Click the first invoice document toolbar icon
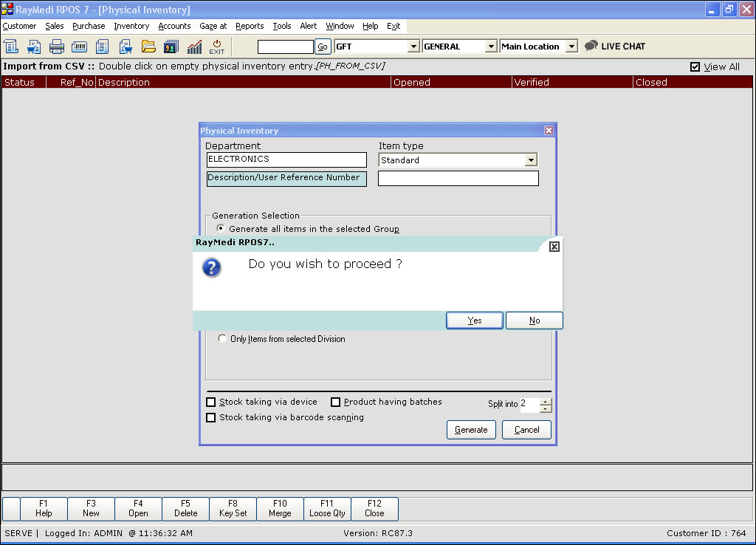 coord(10,47)
